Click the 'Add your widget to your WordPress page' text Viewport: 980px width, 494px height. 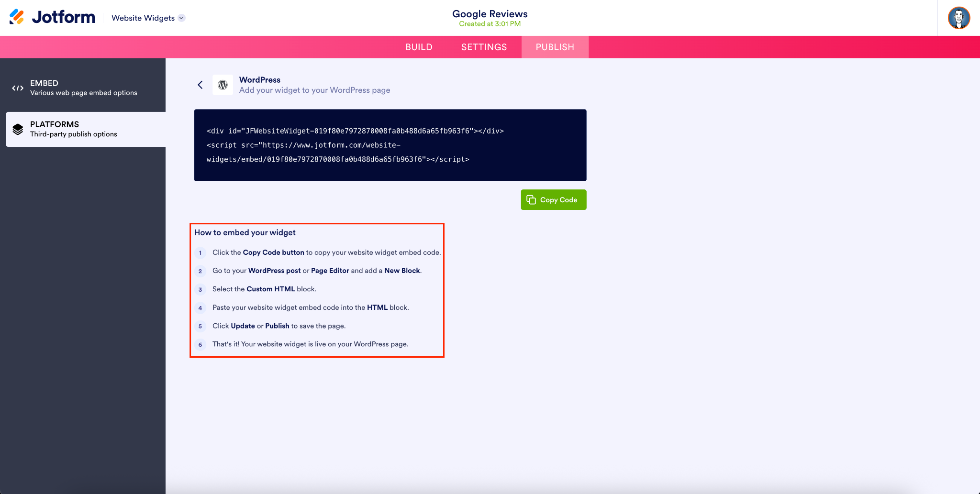[x=314, y=90]
